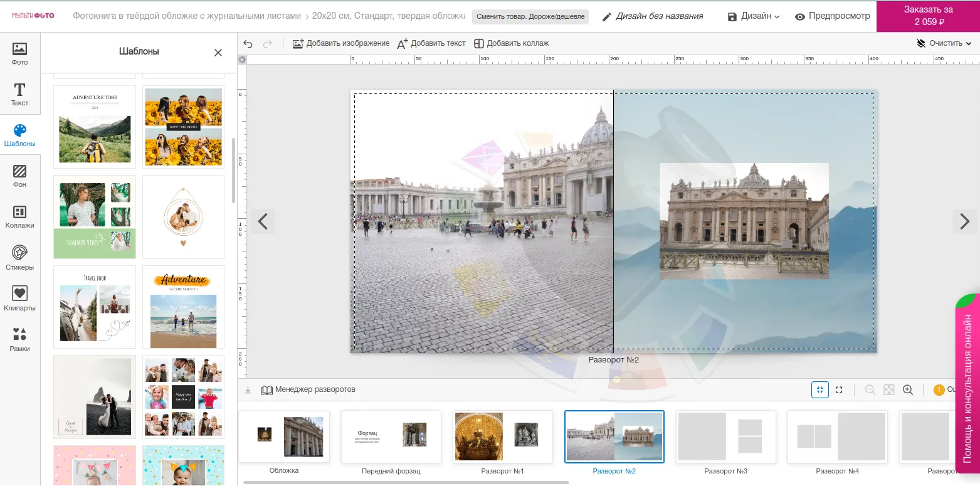Collapse the spreads strip with down arrow
Viewport: 980px width, 486px height.
pyautogui.click(x=248, y=390)
